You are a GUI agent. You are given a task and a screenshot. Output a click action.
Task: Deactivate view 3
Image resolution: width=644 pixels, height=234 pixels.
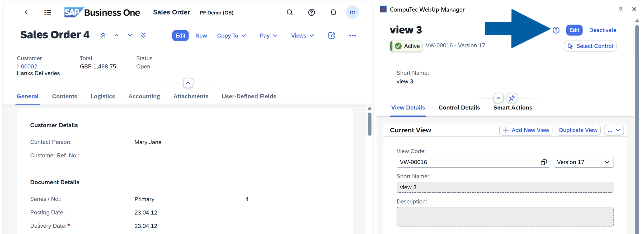click(603, 30)
